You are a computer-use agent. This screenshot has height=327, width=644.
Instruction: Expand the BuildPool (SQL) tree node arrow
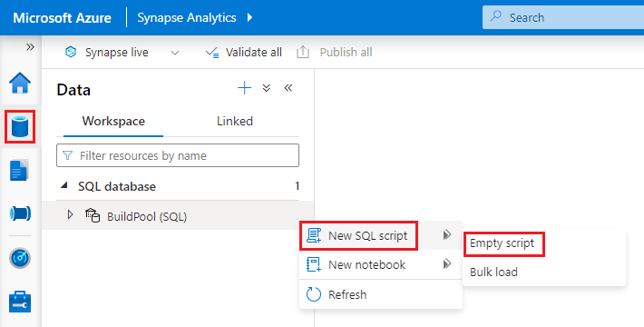click(70, 214)
